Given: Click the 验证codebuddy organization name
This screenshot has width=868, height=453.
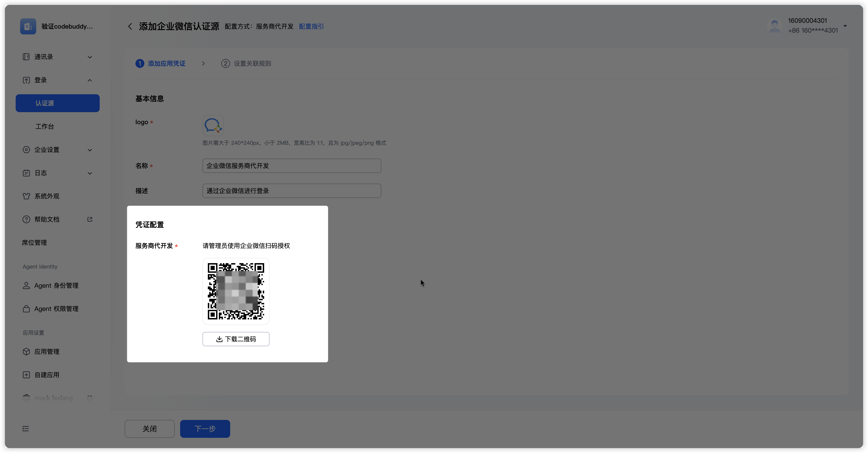Looking at the screenshot, I should pos(67,26).
